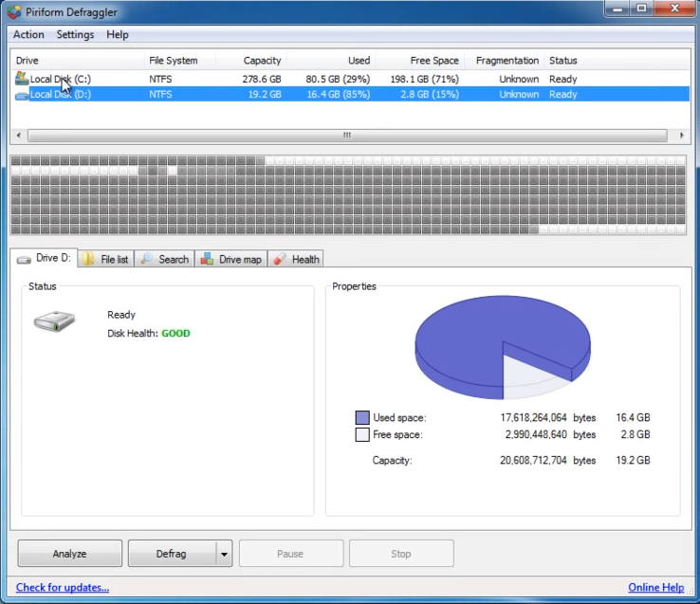Click the horizontal scrollbar thumb in drive list

(347, 136)
